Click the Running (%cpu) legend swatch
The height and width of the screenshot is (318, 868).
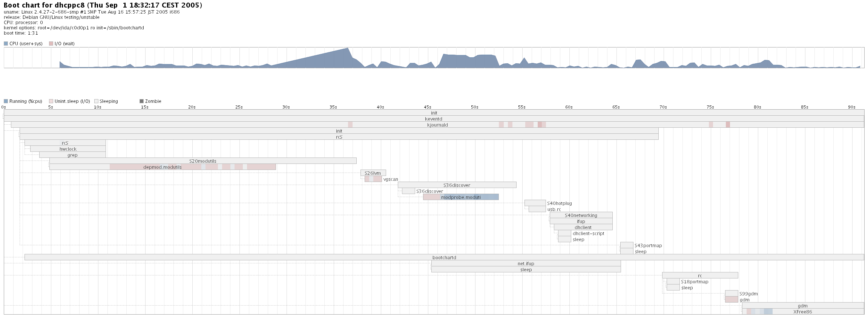tap(6, 101)
